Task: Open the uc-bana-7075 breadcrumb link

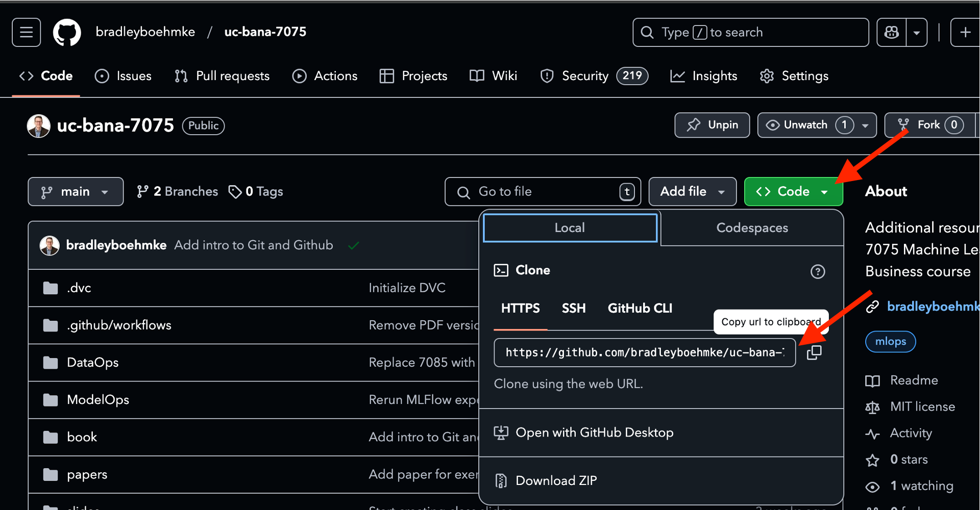Action: tap(265, 32)
